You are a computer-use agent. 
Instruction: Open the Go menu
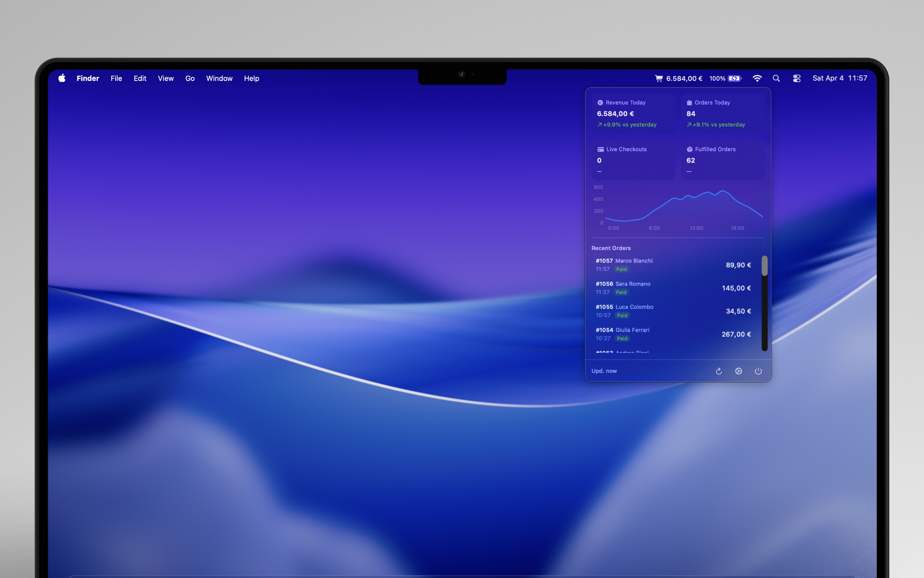190,78
